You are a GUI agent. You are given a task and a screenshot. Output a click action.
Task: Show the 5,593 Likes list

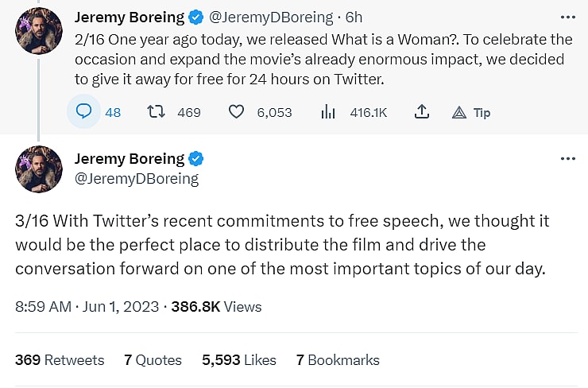tap(239, 360)
